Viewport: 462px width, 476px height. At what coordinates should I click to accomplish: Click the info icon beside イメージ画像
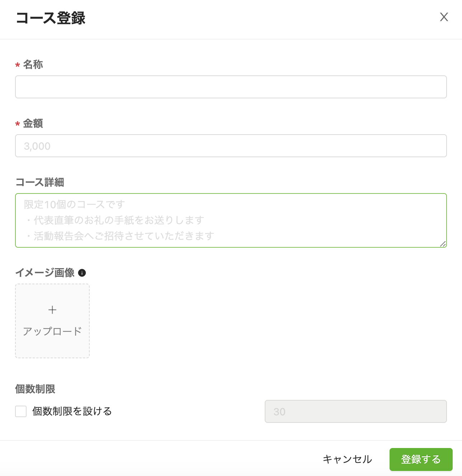[x=82, y=273]
